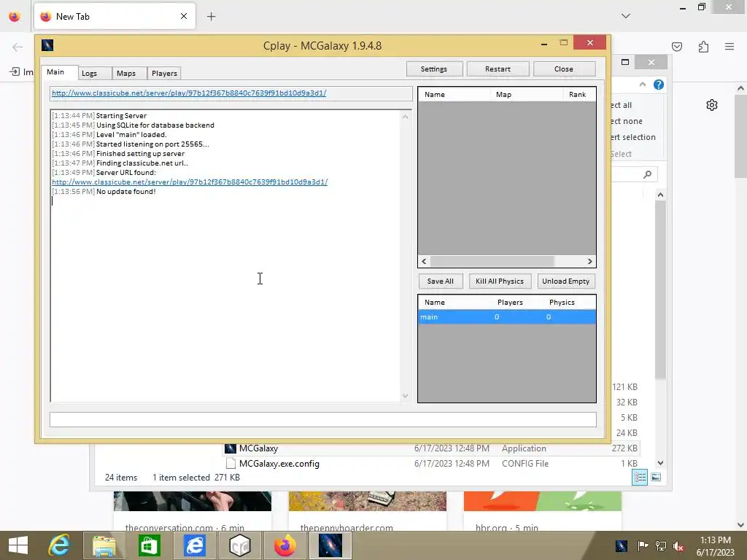The image size is (747, 560).
Task: Open the Maps tab in MCGalaxy
Action: pyautogui.click(x=130, y=74)
